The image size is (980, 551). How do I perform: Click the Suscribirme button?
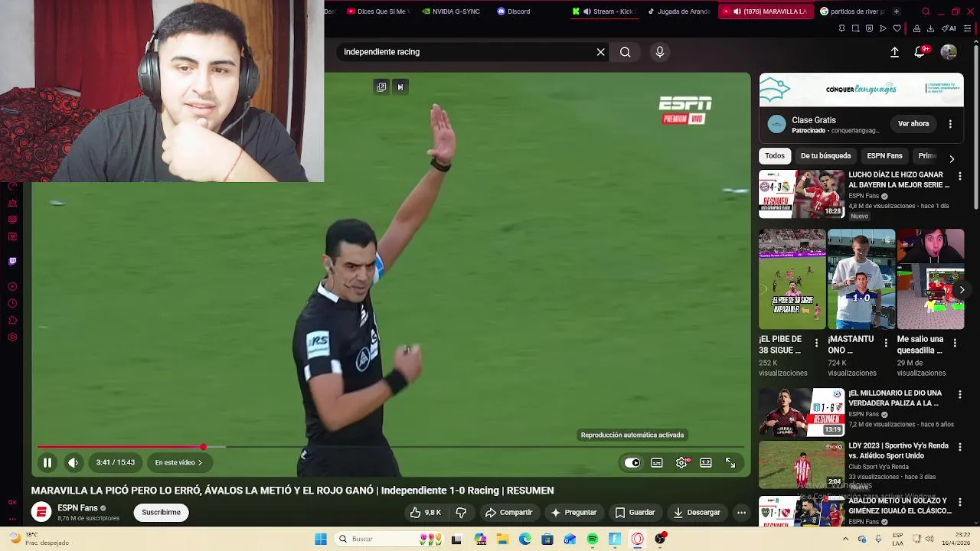(x=161, y=513)
